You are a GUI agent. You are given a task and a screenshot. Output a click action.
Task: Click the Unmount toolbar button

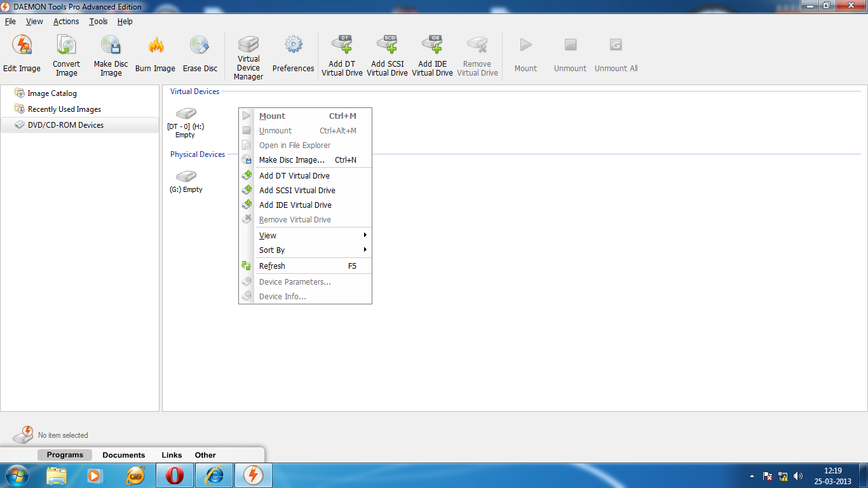pos(570,54)
